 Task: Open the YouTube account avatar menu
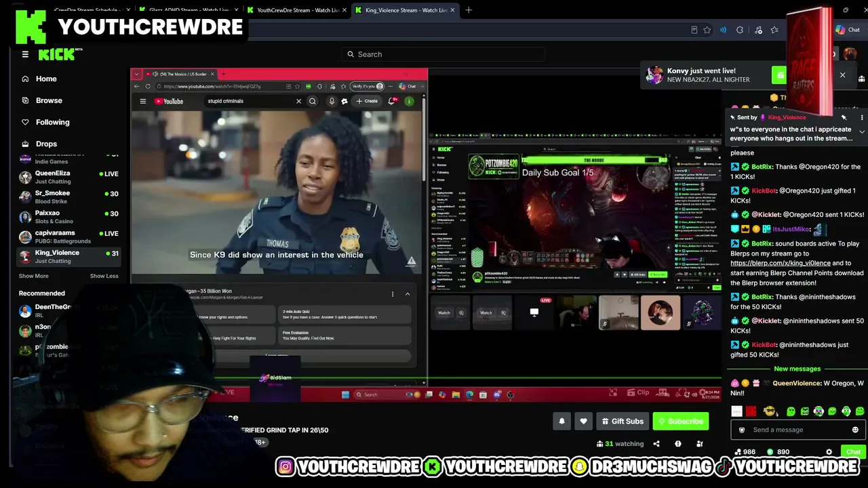(x=409, y=101)
